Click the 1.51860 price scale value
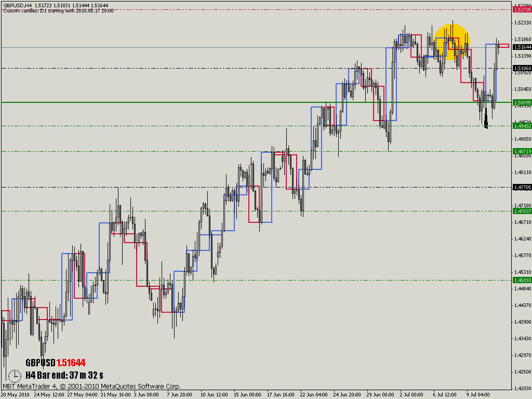The width and height of the screenshot is (532, 399). [523, 39]
